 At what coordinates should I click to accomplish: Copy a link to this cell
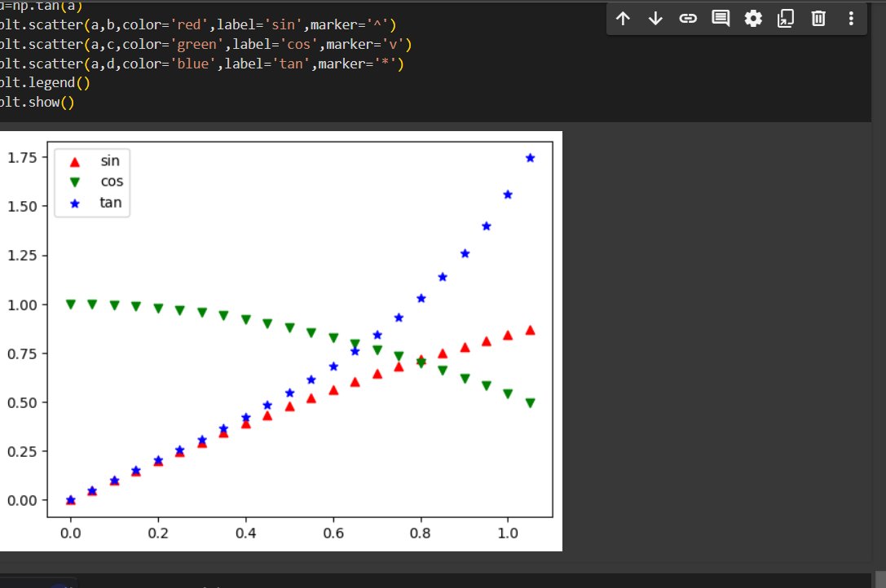(x=688, y=18)
